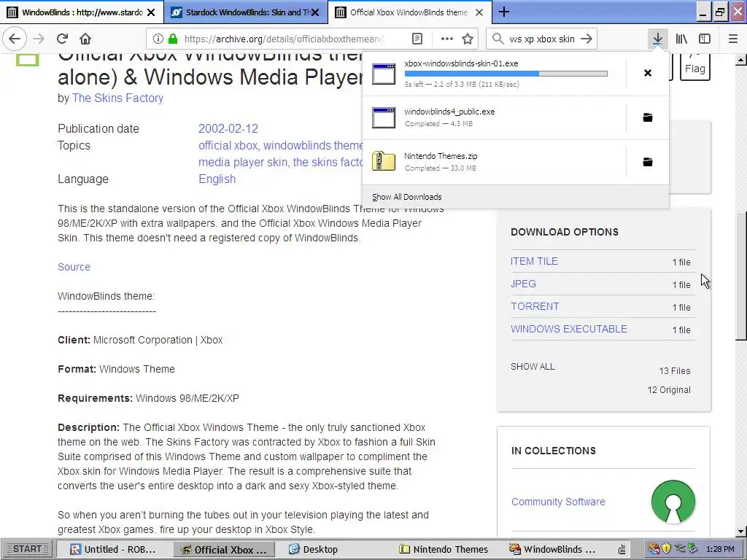
Task: Open a new browser tab
Action: tap(504, 12)
